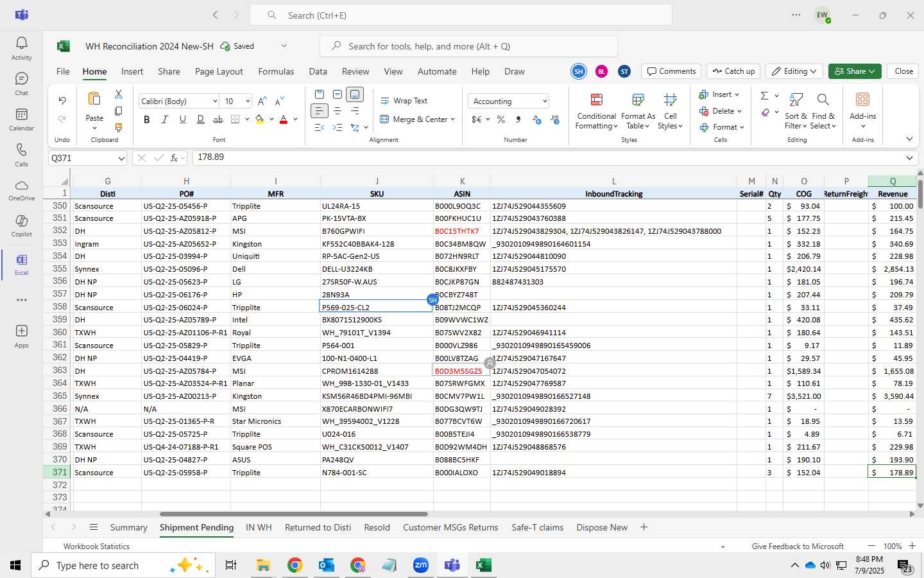Open the Editing mode dropdown
This screenshot has width=924, height=578.
pyautogui.click(x=794, y=71)
